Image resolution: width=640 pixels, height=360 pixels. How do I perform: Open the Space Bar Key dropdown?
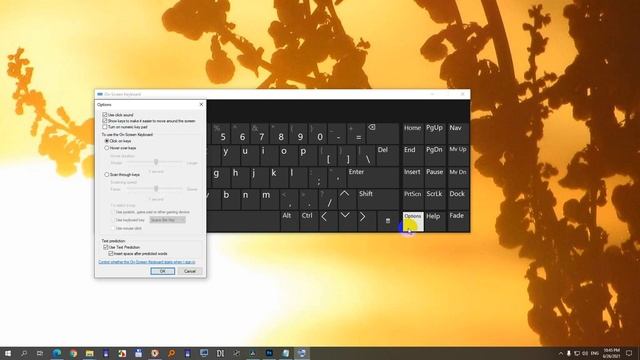coord(167,220)
